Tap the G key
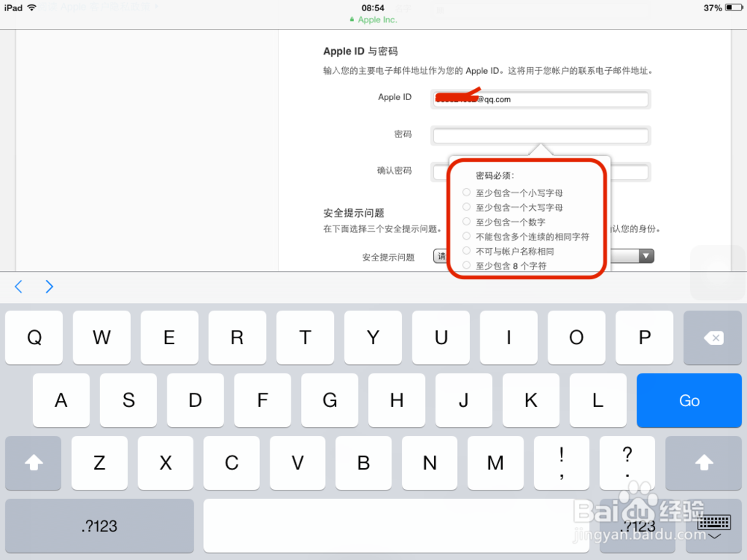Image resolution: width=747 pixels, height=560 pixels. point(329,400)
